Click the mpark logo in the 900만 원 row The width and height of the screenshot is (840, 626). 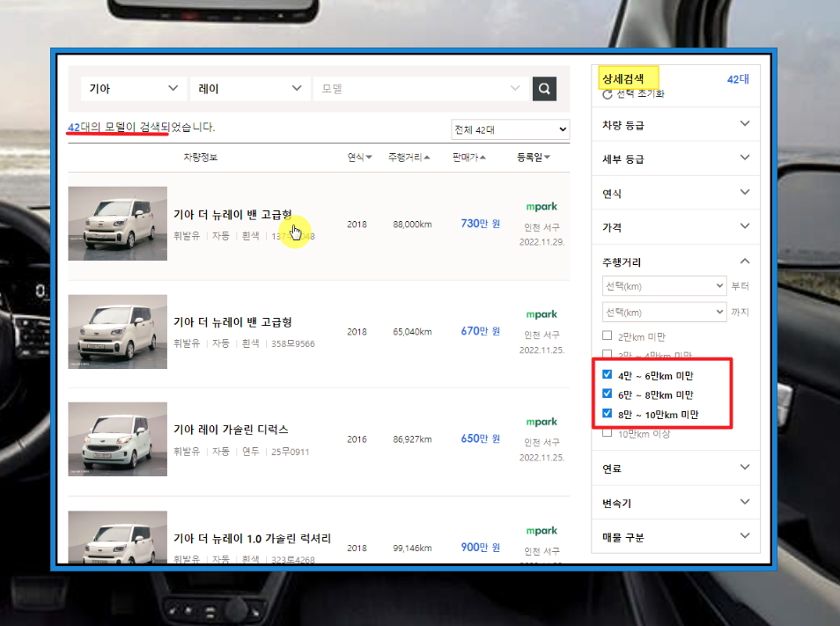pos(542,531)
